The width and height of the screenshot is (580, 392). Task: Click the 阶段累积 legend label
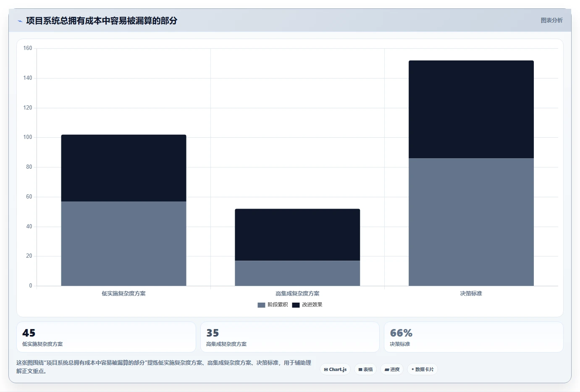coord(278,305)
